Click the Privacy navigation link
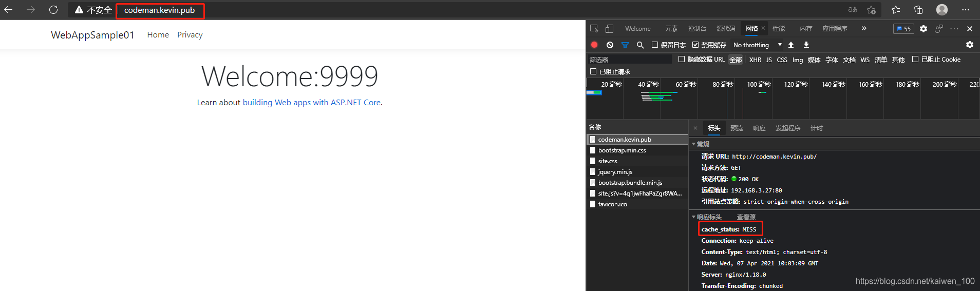980x291 pixels. 190,35
